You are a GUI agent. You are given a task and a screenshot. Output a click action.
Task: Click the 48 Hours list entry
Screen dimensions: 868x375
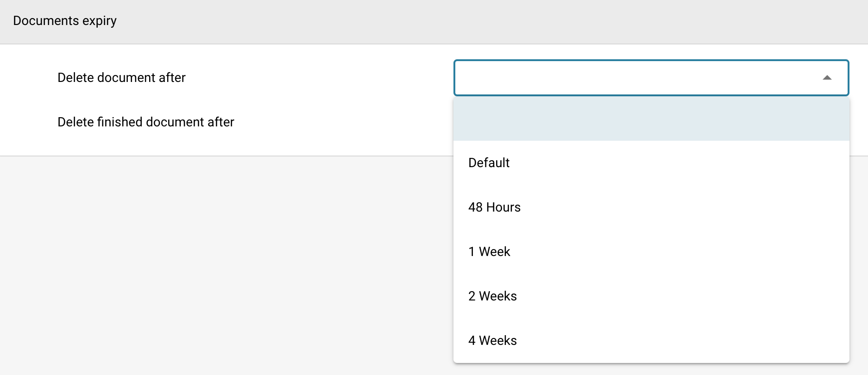click(494, 207)
